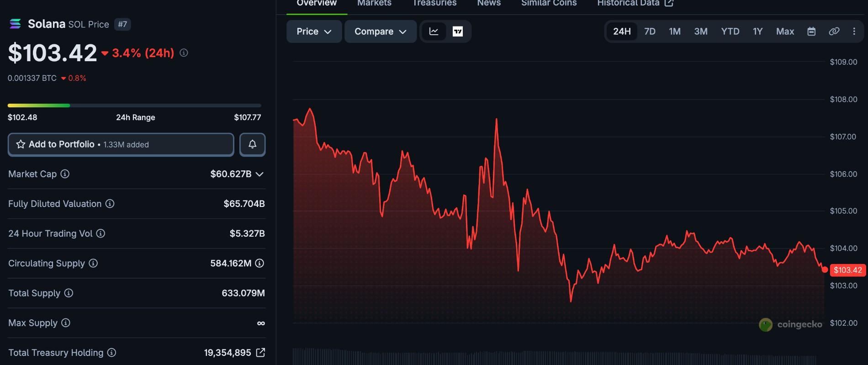Open the Price dropdown

click(x=314, y=32)
